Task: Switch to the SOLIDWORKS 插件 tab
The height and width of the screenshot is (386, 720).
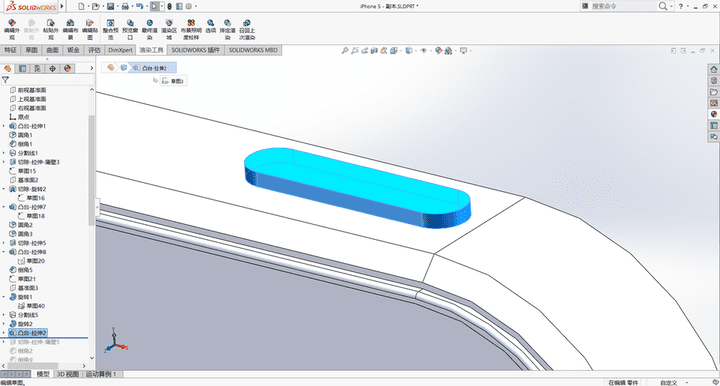Action: coord(196,50)
